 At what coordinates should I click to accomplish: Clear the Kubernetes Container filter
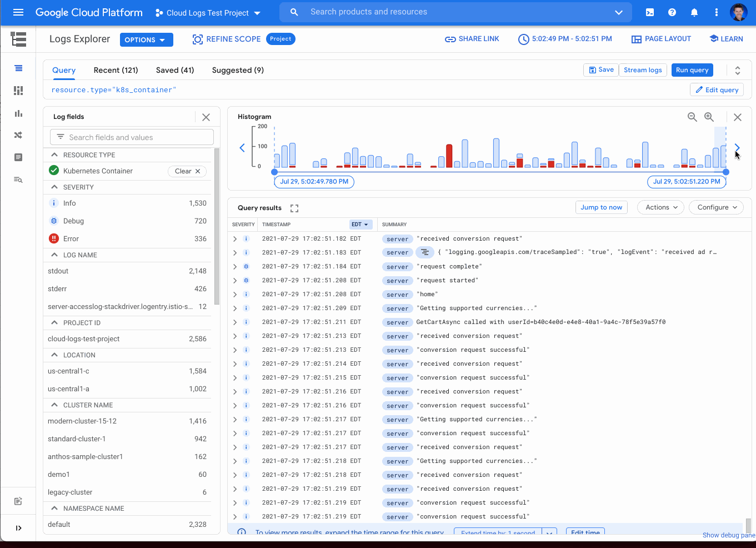click(x=187, y=171)
